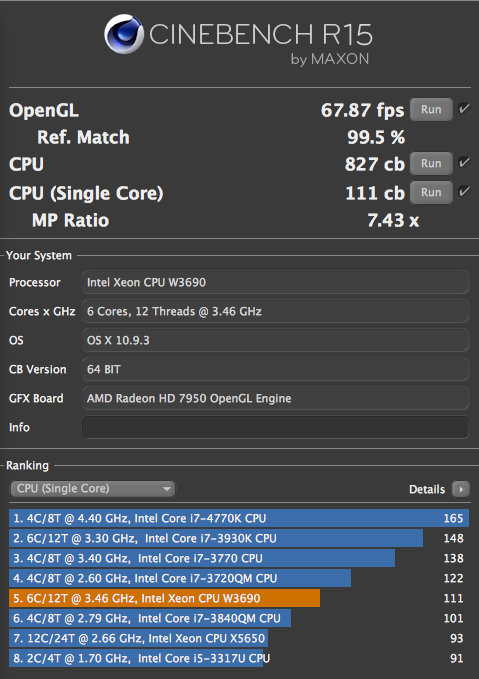Run the OpenGL benchmark test
This screenshot has width=479, height=679.
[x=431, y=110]
